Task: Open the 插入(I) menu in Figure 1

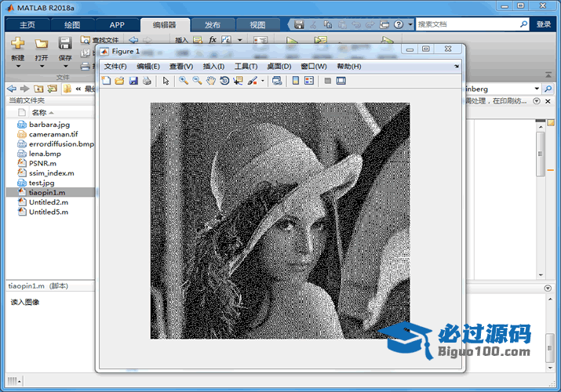Action: [x=213, y=67]
